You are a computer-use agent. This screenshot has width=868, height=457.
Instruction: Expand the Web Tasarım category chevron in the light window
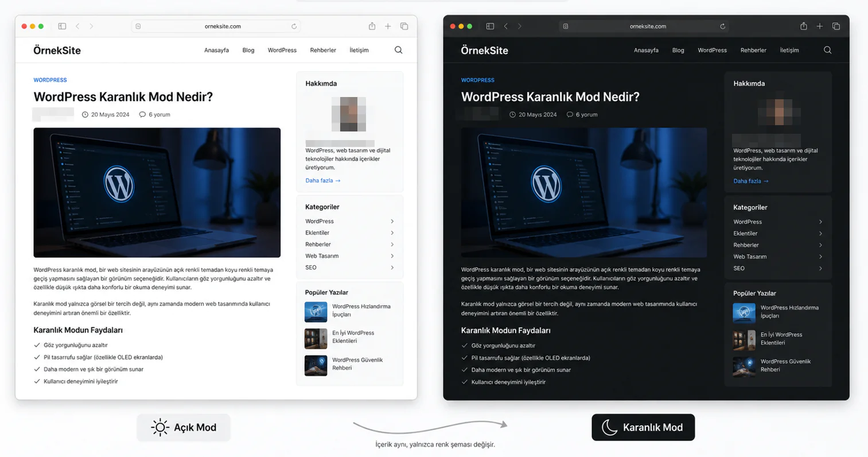(392, 256)
